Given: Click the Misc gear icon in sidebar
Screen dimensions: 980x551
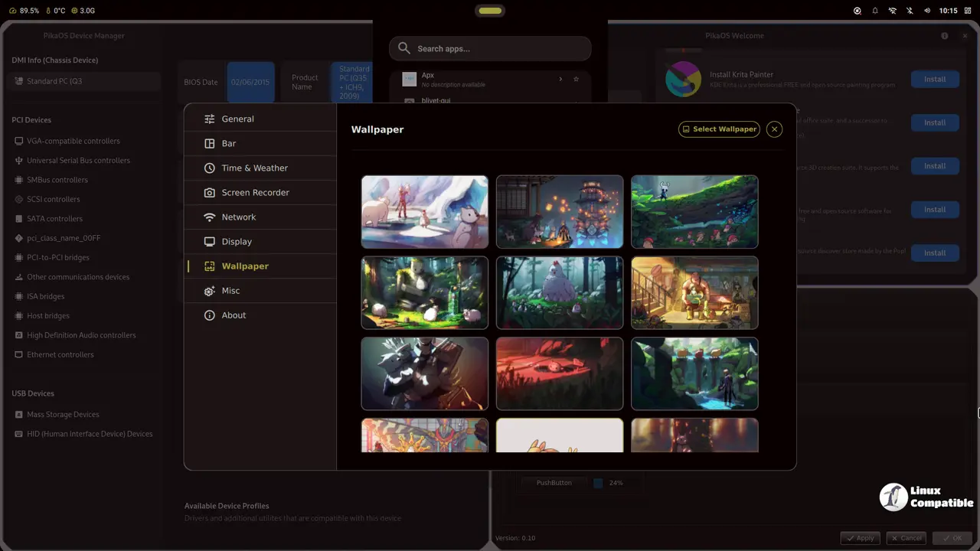Looking at the screenshot, I should point(210,291).
